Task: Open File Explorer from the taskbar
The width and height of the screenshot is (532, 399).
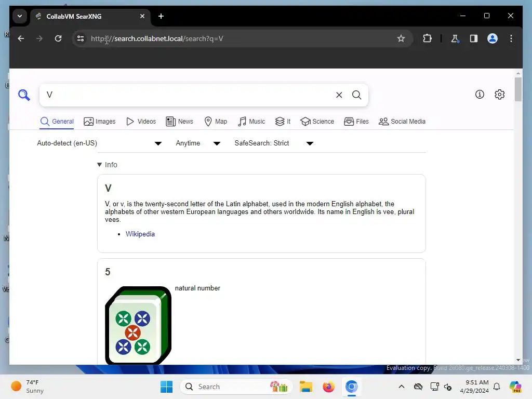Action: [305, 387]
